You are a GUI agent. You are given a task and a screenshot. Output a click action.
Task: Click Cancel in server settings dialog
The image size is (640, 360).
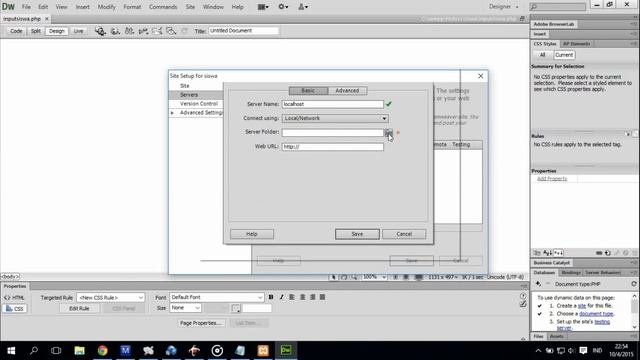pos(404,234)
